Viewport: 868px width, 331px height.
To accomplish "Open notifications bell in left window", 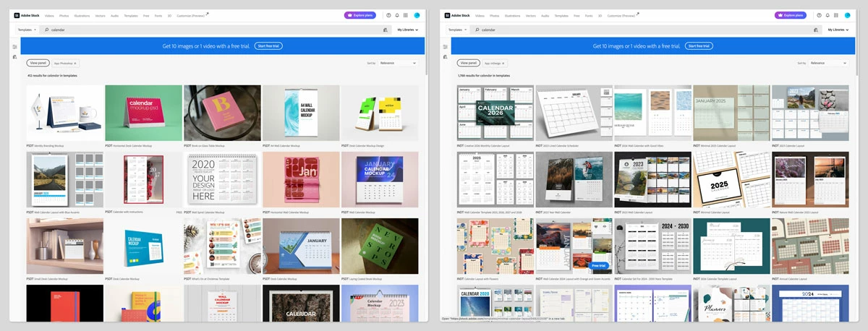I will coord(397,15).
